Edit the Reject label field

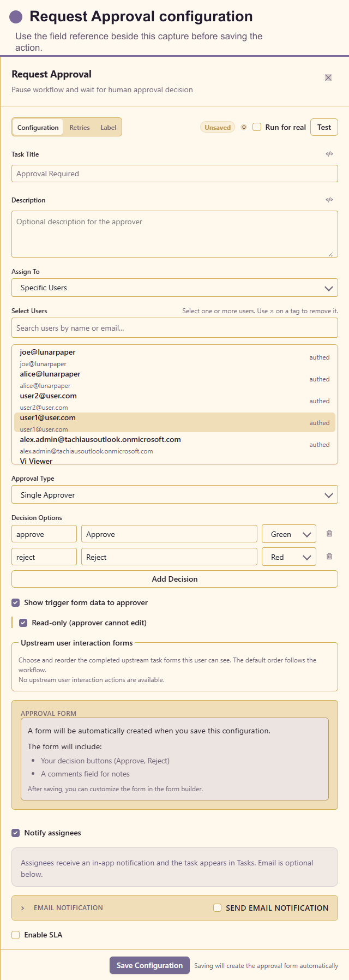pyautogui.click(x=169, y=557)
